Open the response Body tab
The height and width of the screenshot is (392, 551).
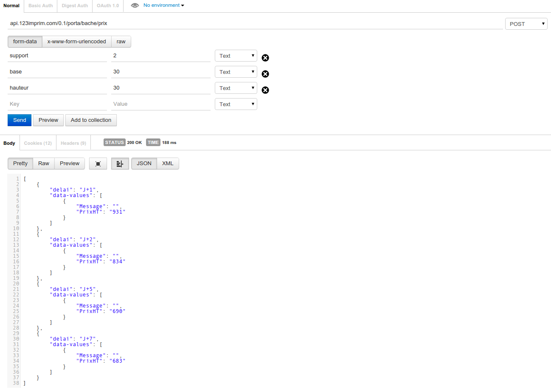(9, 143)
